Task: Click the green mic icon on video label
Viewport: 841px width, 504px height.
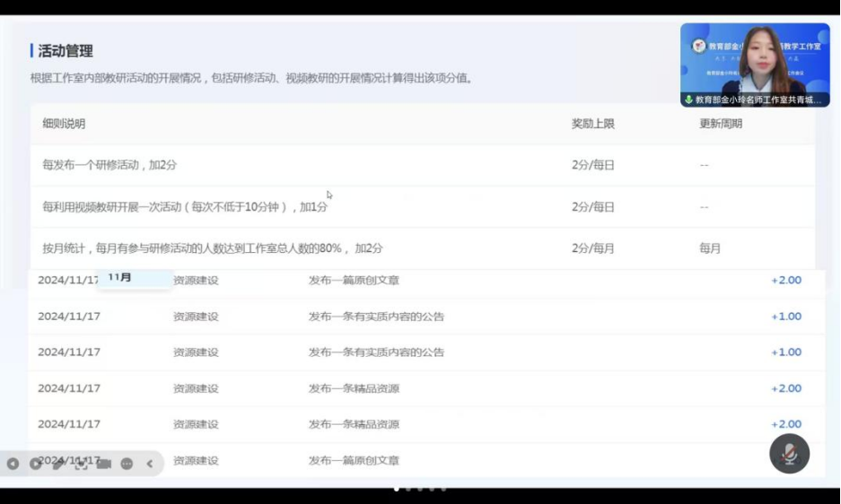Action: [688, 100]
